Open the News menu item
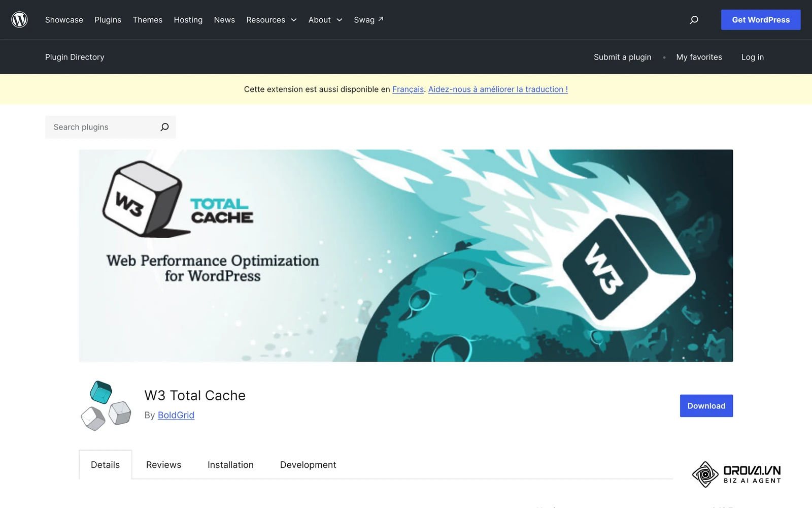Image resolution: width=812 pixels, height=508 pixels. click(x=224, y=20)
